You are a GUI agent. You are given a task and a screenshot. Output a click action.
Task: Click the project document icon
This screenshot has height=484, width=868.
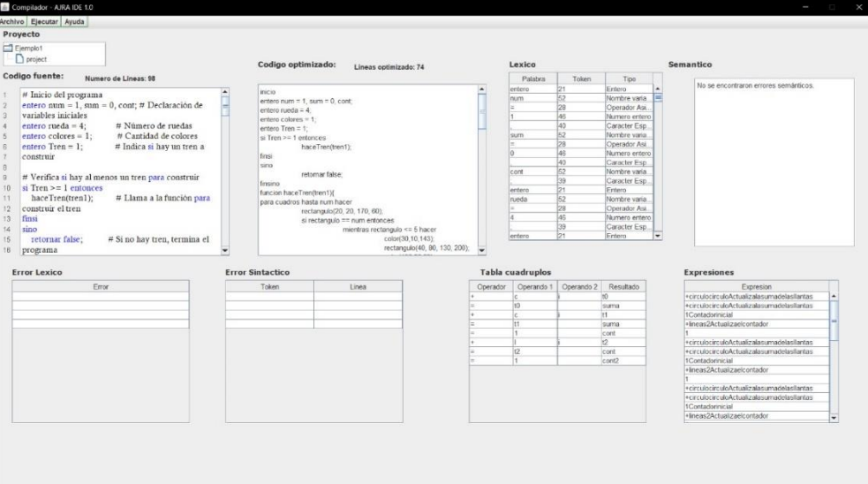coord(19,58)
